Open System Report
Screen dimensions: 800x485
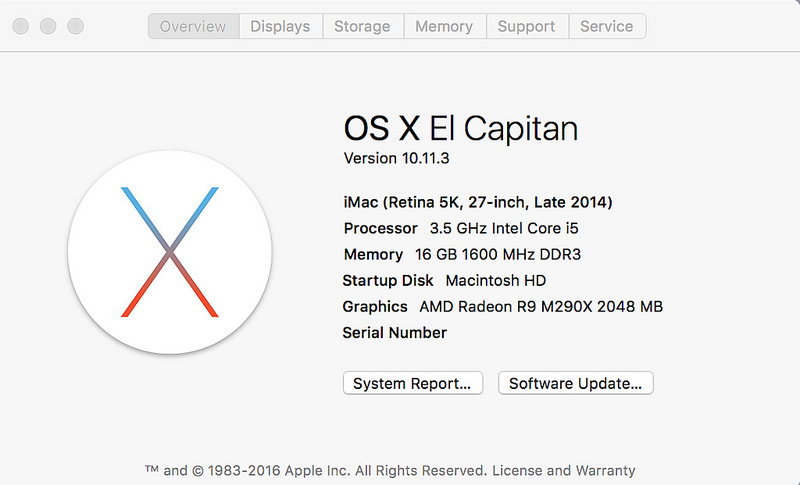[x=412, y=383]
